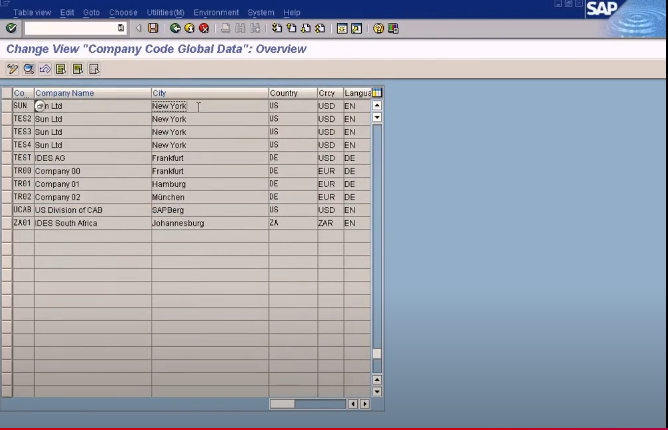Click the bottom scroll up arrow

[377, 380]
